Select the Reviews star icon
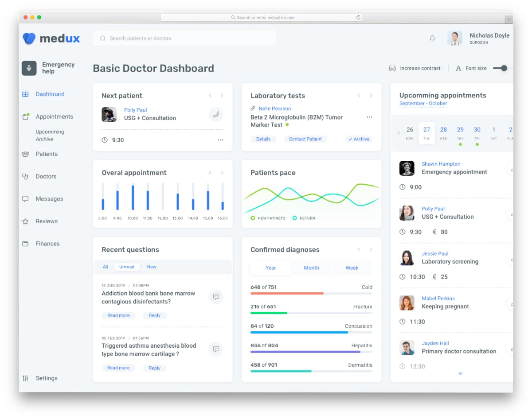This screenshot has width=532, height=419. (x=26, y=221)
